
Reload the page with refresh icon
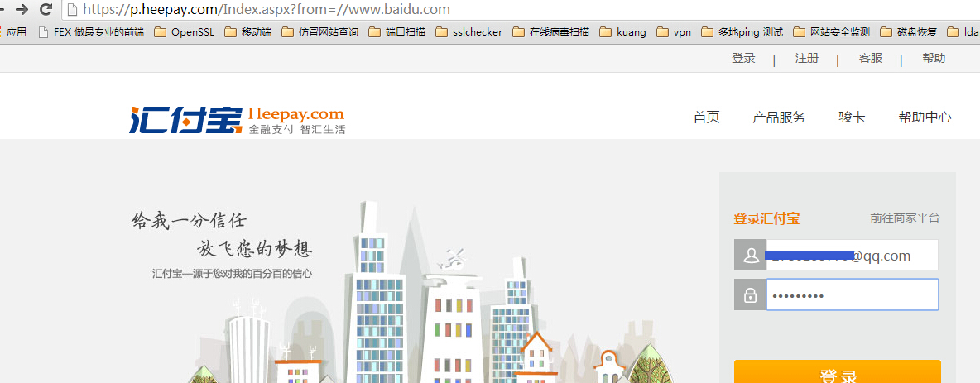[46, 9]
